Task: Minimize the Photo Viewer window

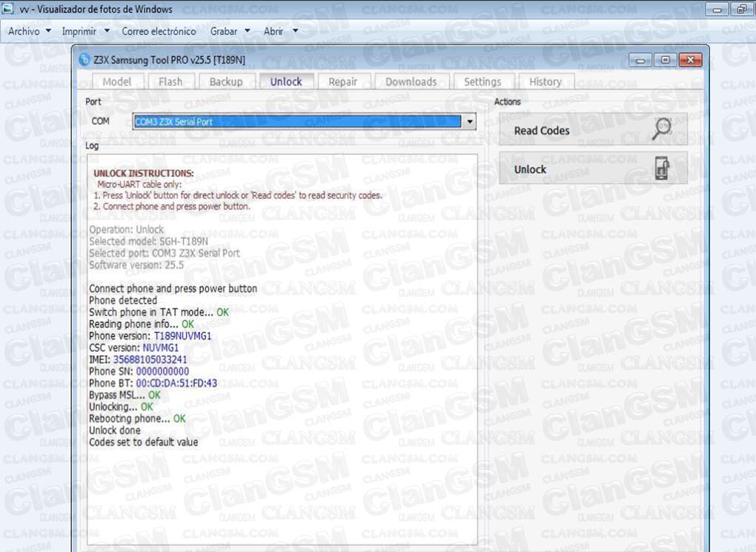Action: pyautogui.click(x=717, y=9)
